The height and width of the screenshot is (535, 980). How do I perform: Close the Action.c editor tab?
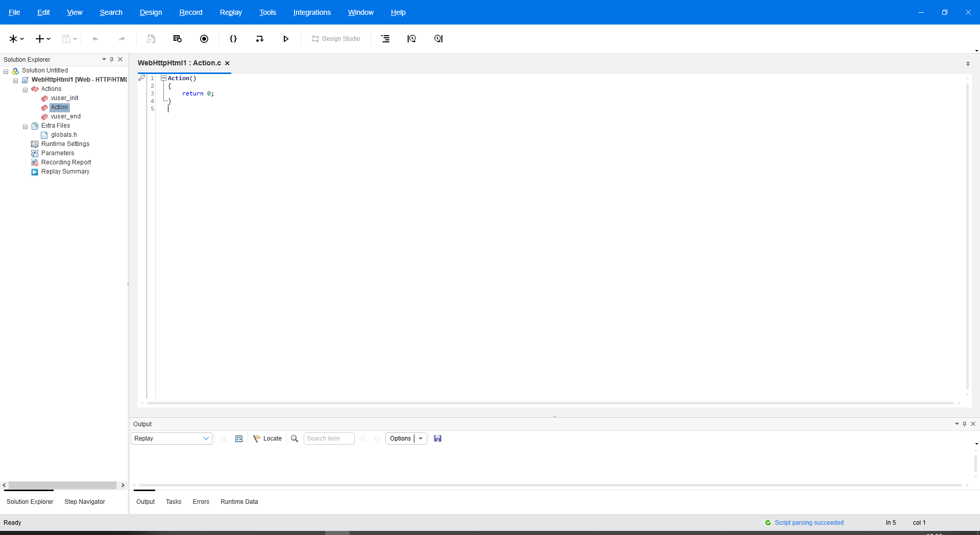[x=227, y=63]
